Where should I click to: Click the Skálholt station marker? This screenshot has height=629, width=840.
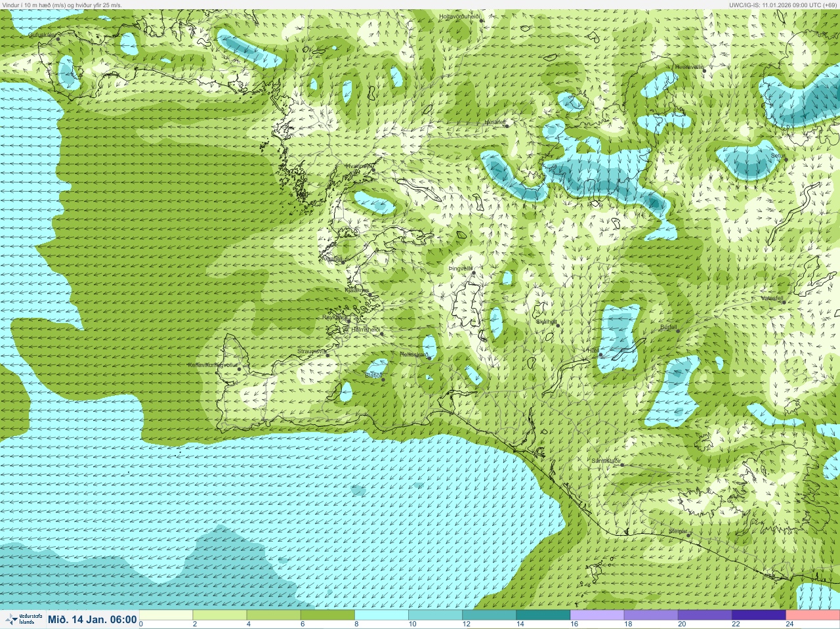click(558, 326)
